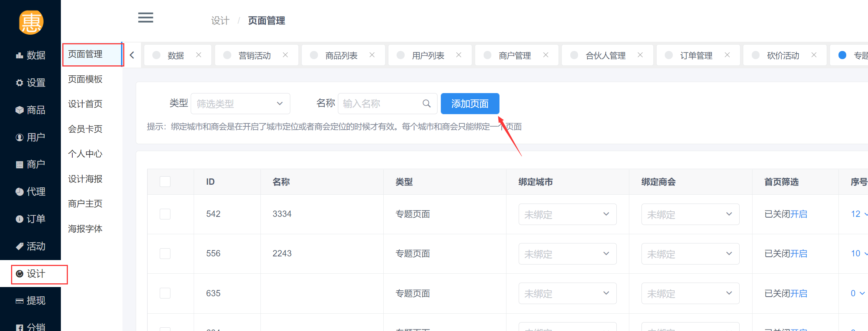Click the name cell 2243
Image resolution: width=868 pixels, height=331 pixels.
coord(282,254)
